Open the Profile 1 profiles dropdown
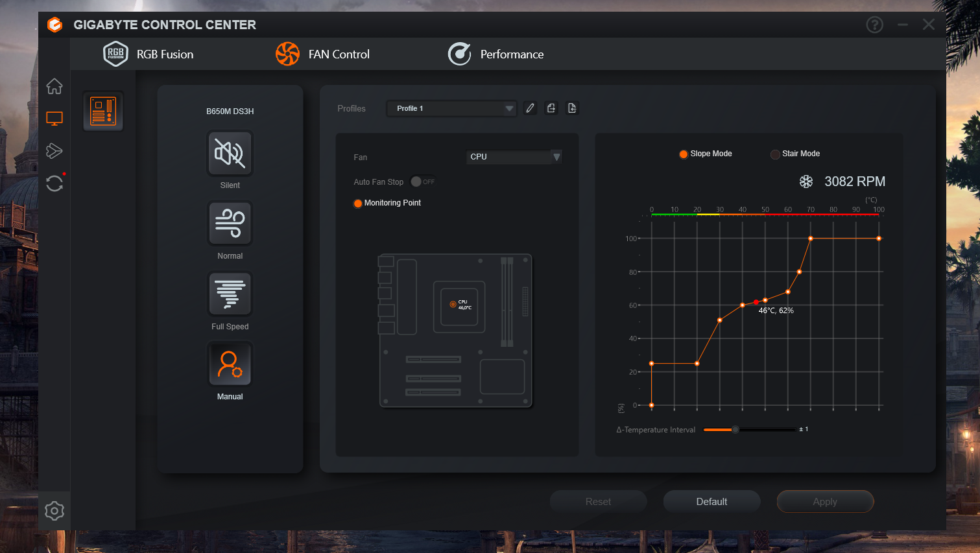The width and height of the screenshot is (980, 553). click(x=451, y=108)
